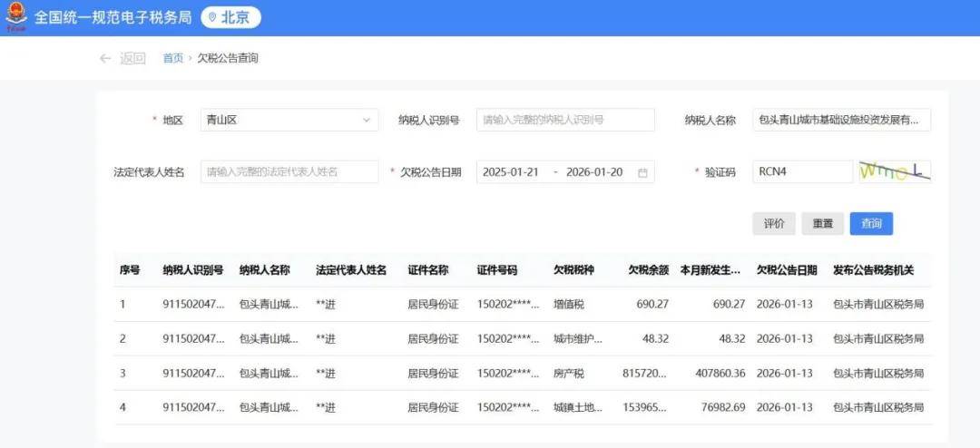Click the location pin icon beside 北京
Image resolution: width=980 pixels, height=448 pixels.
[x=212, y=17]
